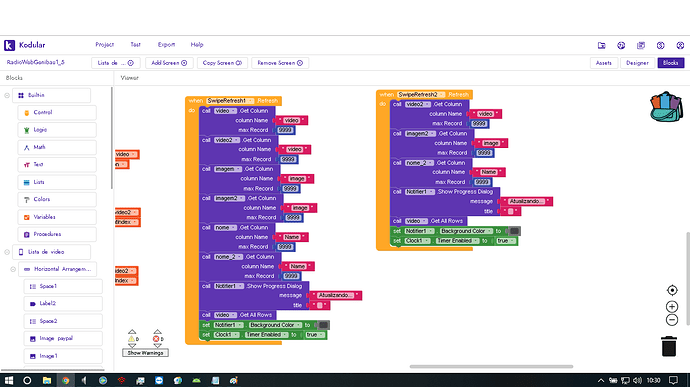Click the Cortana search circle on taskbar
This screenshot has height=387, width=690.
[x=27, y=380]
